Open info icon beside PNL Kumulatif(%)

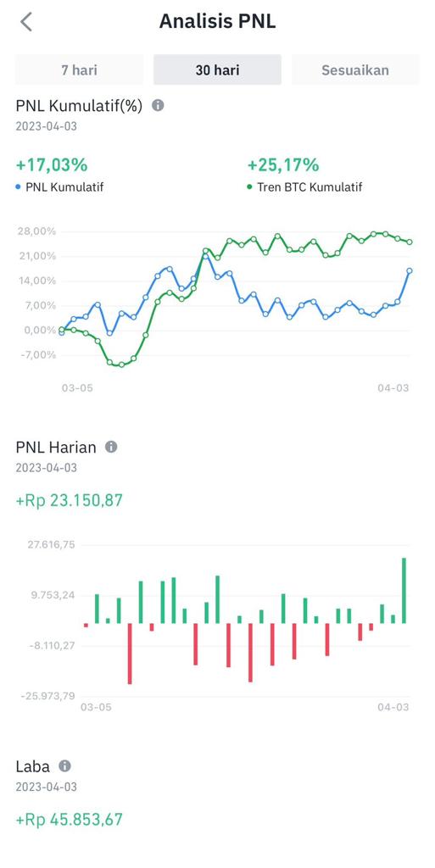[x=158, y=105]
